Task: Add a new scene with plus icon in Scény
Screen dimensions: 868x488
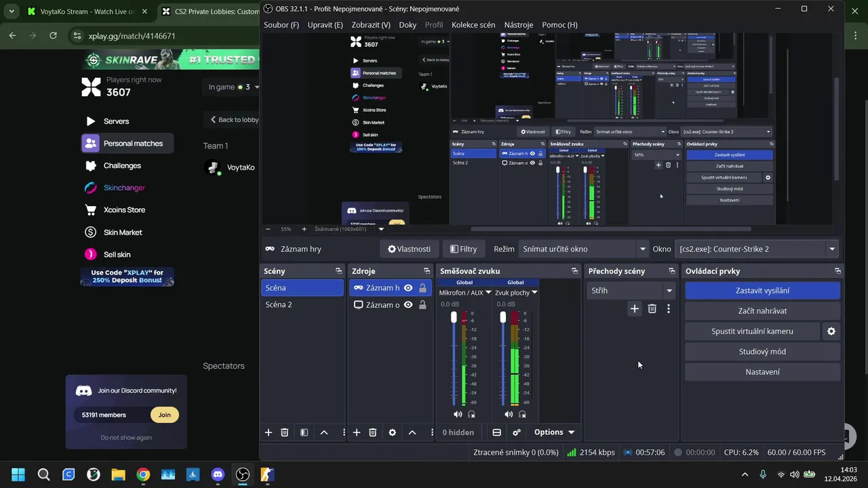Action: [269, 432]
